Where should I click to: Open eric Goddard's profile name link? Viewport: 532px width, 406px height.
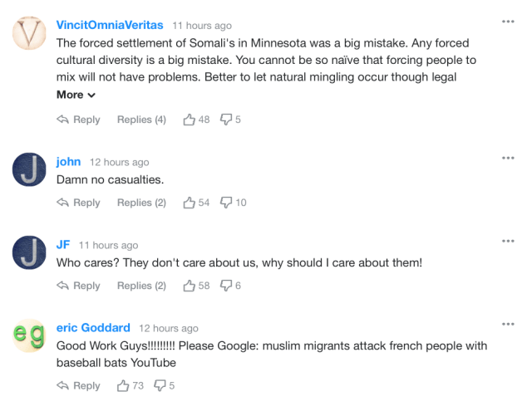(x=93, y=328)
